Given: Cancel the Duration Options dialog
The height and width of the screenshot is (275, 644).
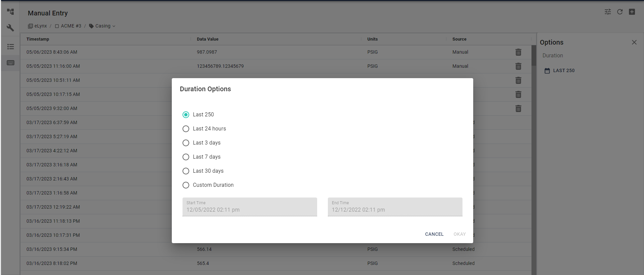Looking at the screenshot, I should point(434,234).
